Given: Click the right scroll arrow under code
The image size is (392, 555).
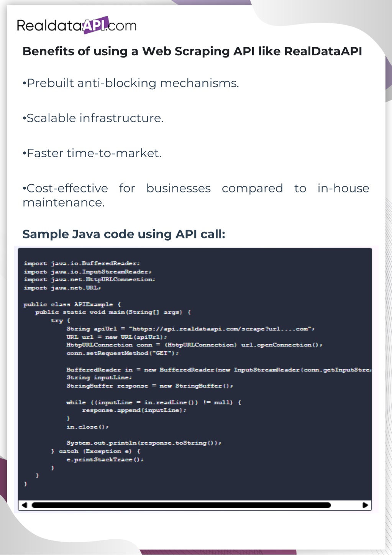Looking at the screenshot, I should (x=365, y=505).
